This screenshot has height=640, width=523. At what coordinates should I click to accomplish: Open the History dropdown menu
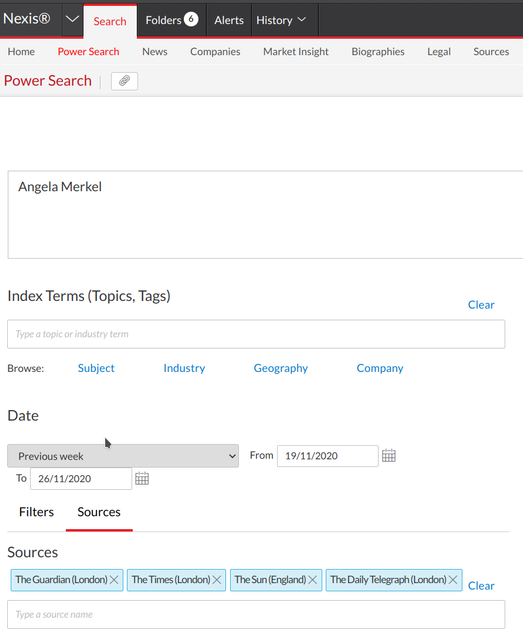[281, 20]
